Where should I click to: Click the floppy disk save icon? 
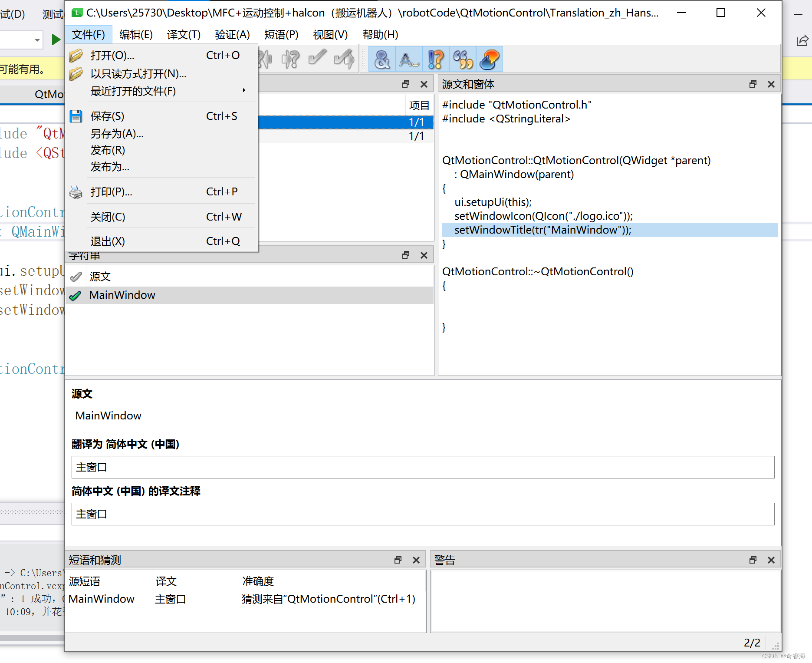pos(76,116)
